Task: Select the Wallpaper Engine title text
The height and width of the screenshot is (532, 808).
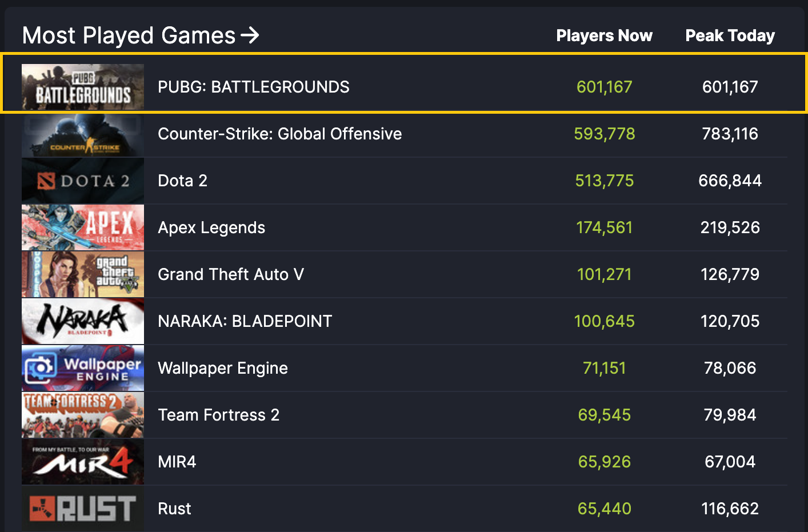Action: point(223,368)
